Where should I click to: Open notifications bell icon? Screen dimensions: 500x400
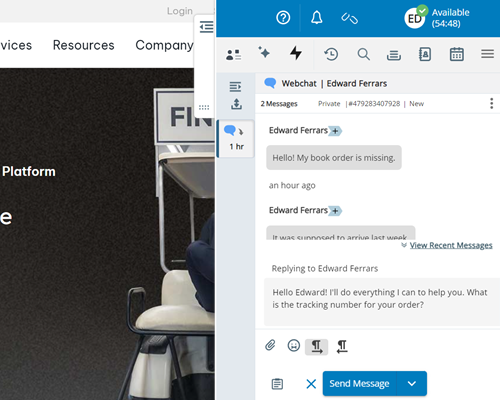316,17
